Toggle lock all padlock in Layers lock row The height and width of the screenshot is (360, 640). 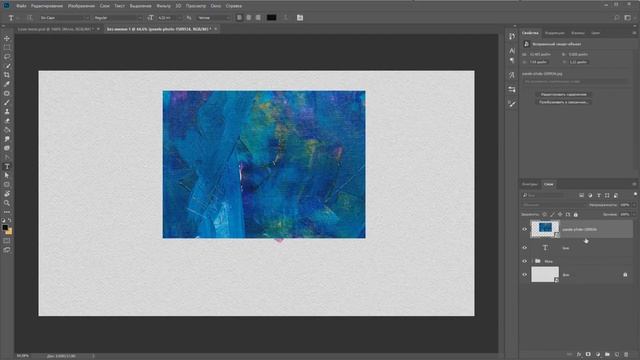[576, 214]
